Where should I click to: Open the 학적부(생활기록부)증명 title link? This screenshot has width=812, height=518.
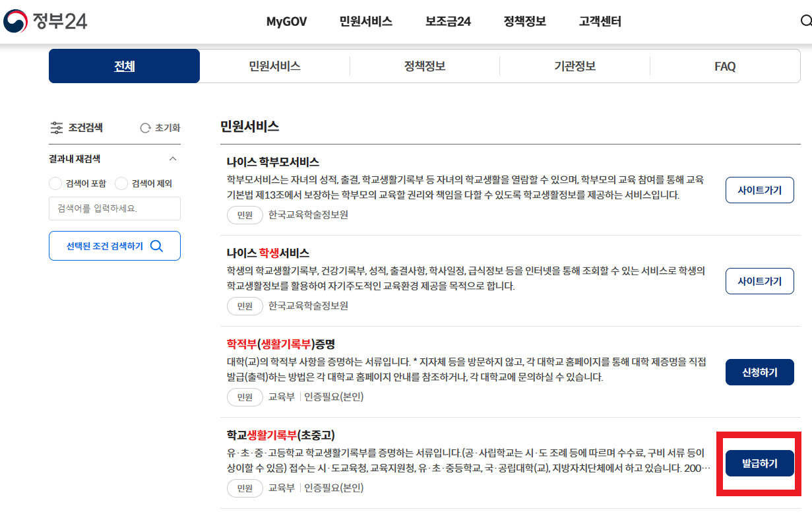click(x=281, y=344)
